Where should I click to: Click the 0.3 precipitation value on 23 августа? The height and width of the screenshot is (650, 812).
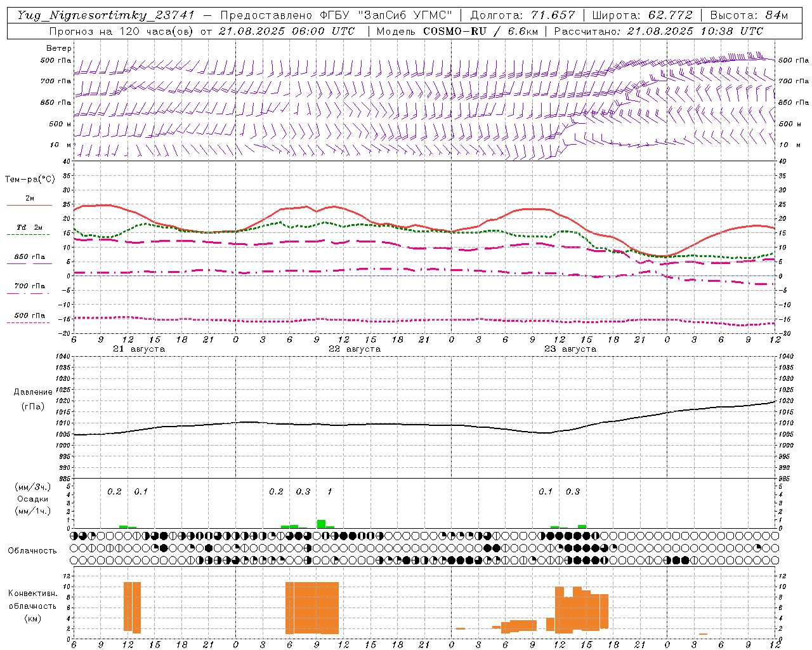point(573,492)
